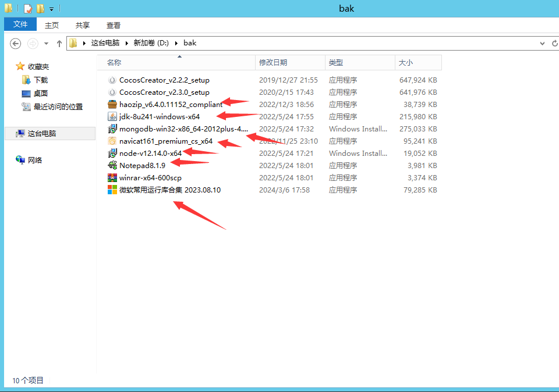Viewport: 559px width, 392px height.
Task: Switch to the 共享 ribbon tab
Action: pos(83,25)
